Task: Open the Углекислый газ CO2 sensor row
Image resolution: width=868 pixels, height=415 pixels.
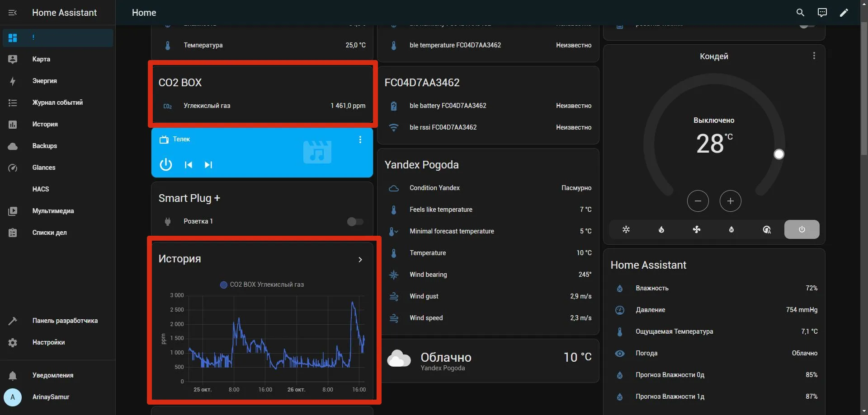Action: pos(262,106)
